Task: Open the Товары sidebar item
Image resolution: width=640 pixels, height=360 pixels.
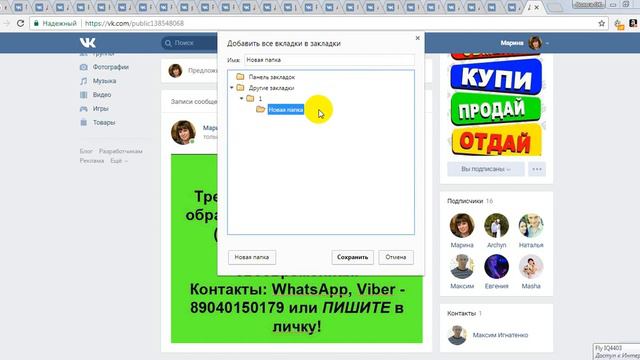Action: 98,122
